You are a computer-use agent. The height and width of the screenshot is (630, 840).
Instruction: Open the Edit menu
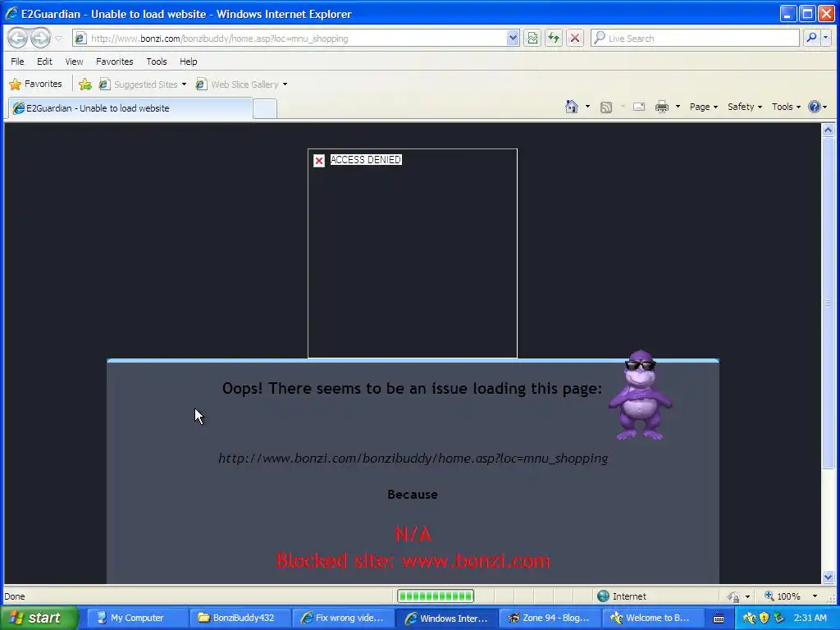44,62
